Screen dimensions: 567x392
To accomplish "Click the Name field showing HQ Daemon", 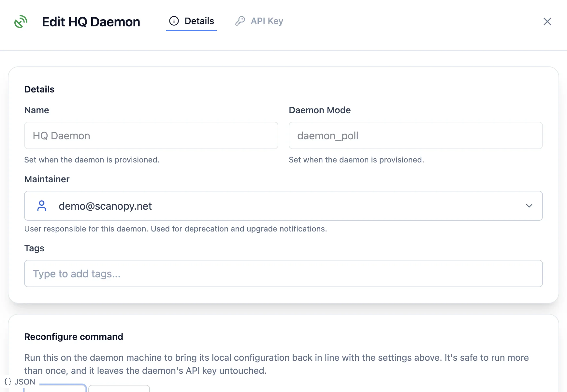I will [151, 135].
